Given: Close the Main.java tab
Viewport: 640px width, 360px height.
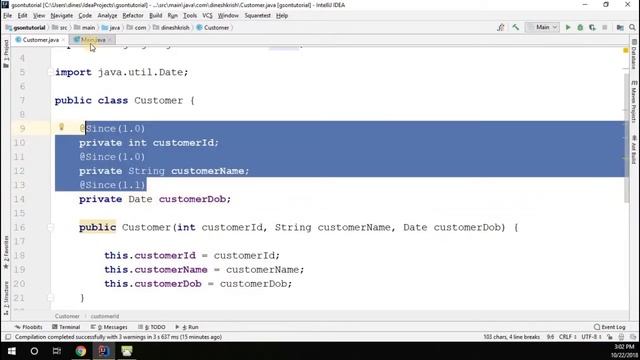Looking at the screenshot, I should click(x=110, y=40).
